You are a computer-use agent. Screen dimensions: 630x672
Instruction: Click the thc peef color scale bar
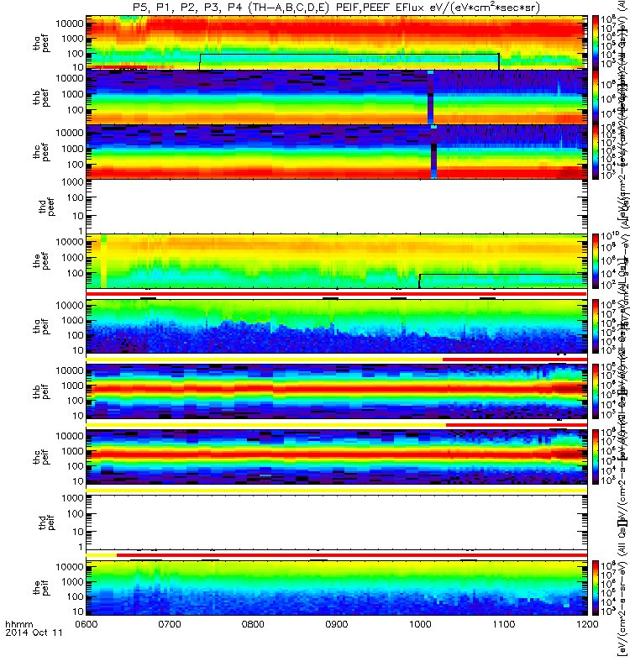point(596,152)
